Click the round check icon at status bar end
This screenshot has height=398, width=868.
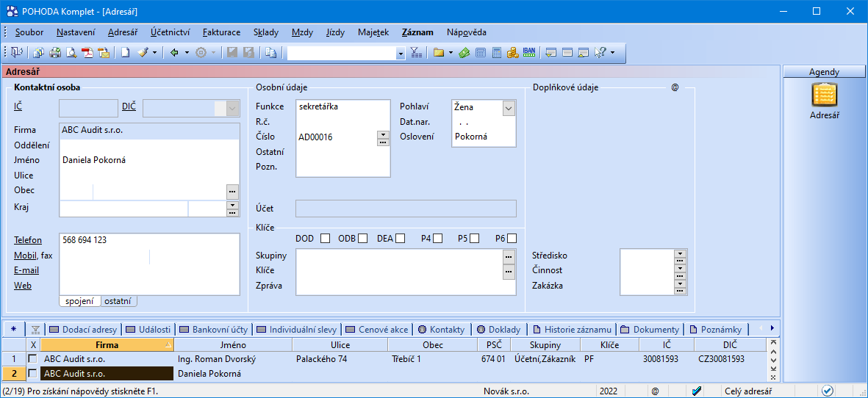(828, 391)
